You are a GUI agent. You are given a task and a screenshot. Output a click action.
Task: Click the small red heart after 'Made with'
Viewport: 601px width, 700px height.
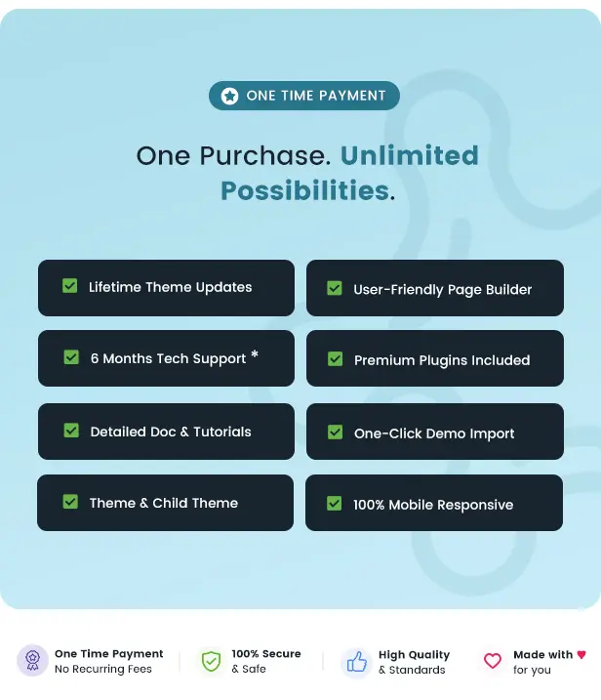click(x=581, y=654)
